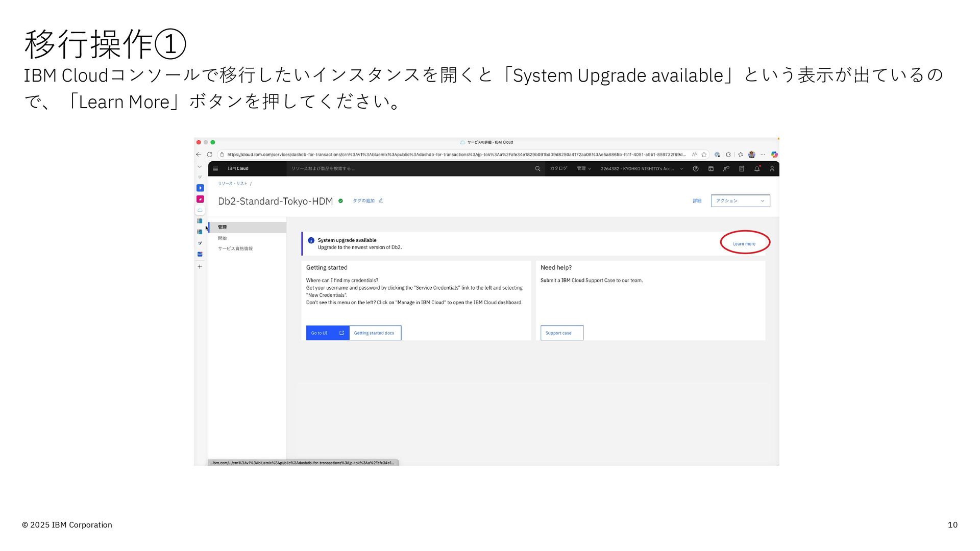Add page to favorites with star icon
Screen dimensions: 980x551
coord(704,154)
